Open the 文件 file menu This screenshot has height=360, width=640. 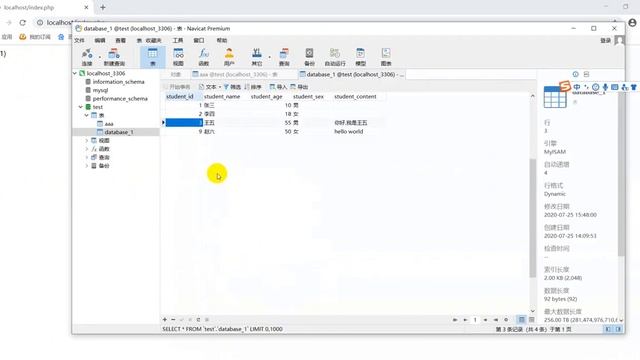(x=79, y=40)
